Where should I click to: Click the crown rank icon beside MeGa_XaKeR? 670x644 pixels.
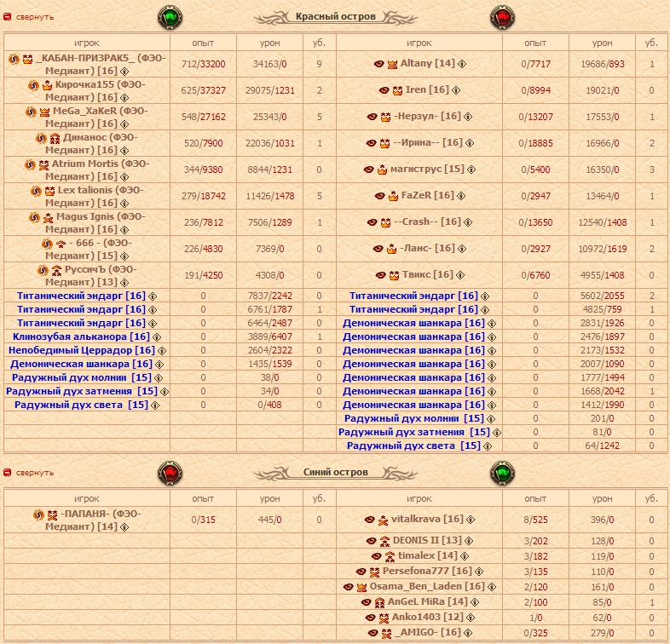click(x=45, y=112)
